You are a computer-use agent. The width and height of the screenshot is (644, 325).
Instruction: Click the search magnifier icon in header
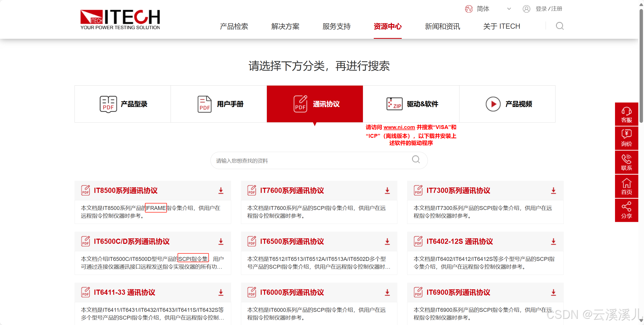coord(560,26)
